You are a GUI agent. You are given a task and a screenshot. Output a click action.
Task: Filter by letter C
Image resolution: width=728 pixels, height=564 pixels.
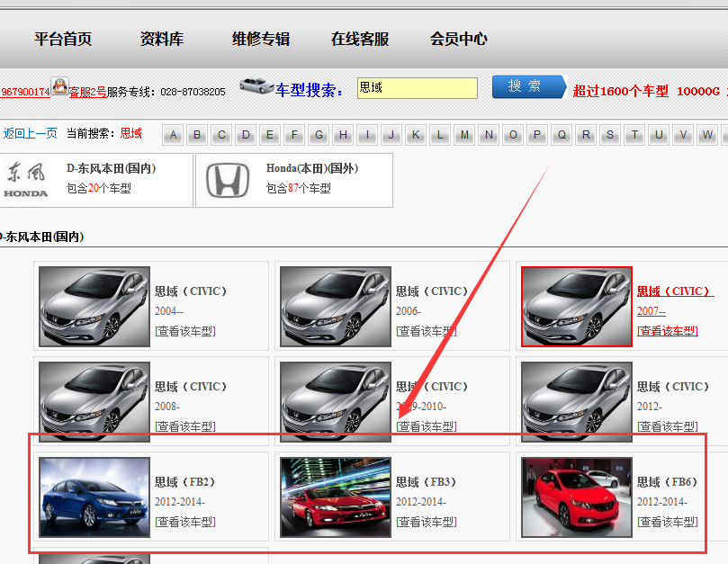coord(222,135)
